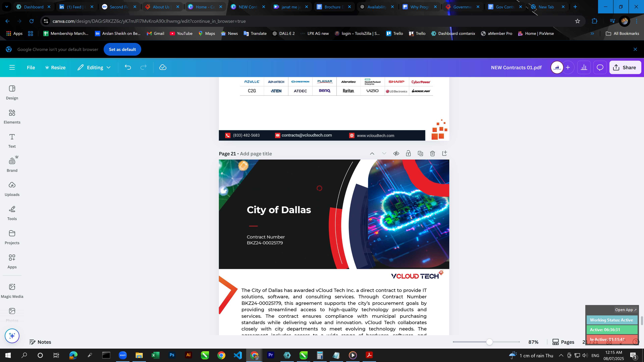Dismiss the default browser notification bar

pyautogui.click(x=635, y=49)
